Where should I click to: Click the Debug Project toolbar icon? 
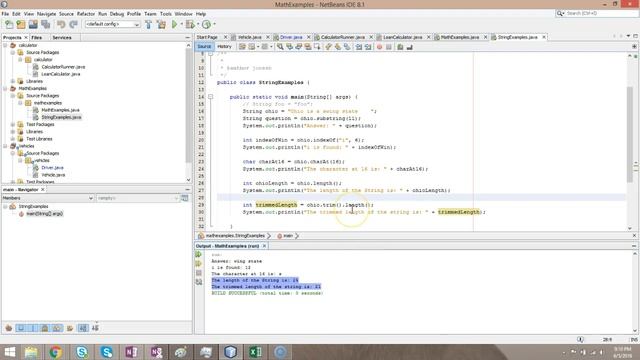(x=190, y=24)
